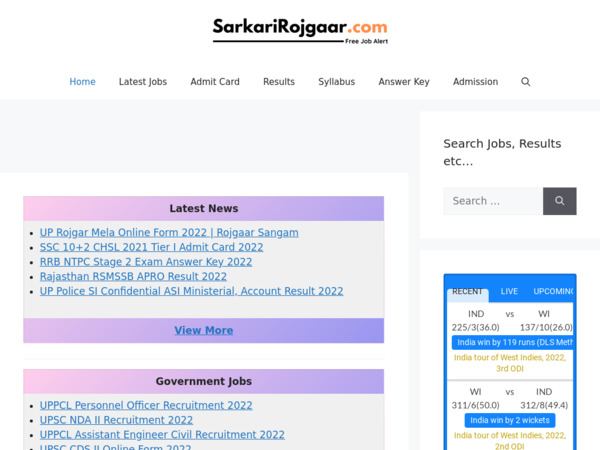Open UP Rojgar Mela Online Form 2022 link
This screenshot has width=600, height=450.
(x=169, y=233)
